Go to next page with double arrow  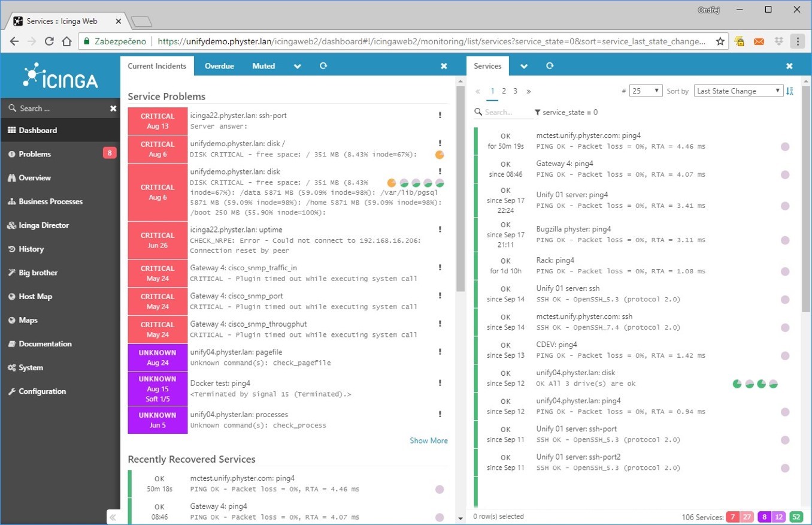528,91
